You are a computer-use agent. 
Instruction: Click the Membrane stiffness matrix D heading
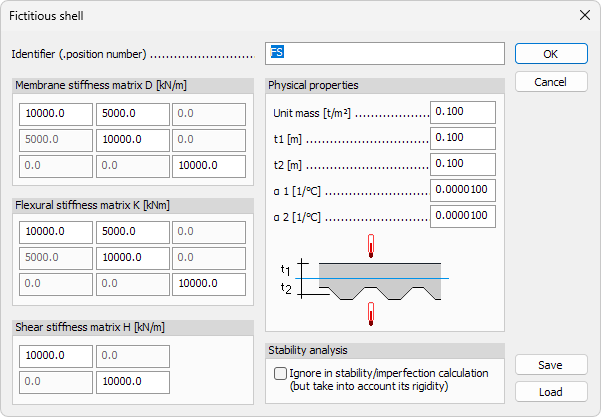click(101, 85)
